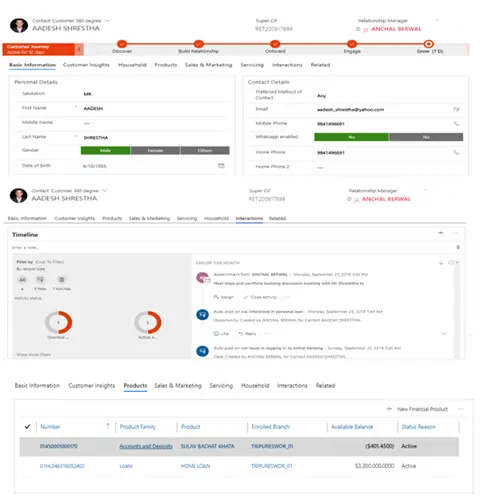Collapse the Customer Journey process bar arrow
Image resolution: width=485 pixels, height=496 pixels.
coord(79,49)
